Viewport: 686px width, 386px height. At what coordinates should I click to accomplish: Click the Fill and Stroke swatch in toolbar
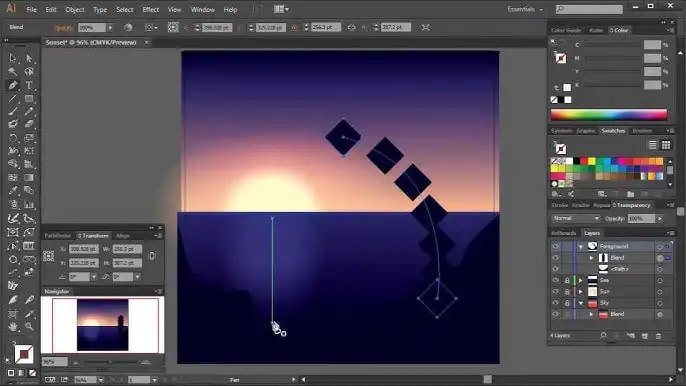coord(24,354)
